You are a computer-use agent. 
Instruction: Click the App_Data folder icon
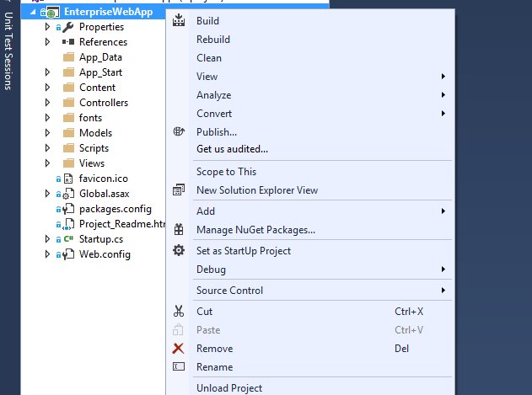coord(68,57)
